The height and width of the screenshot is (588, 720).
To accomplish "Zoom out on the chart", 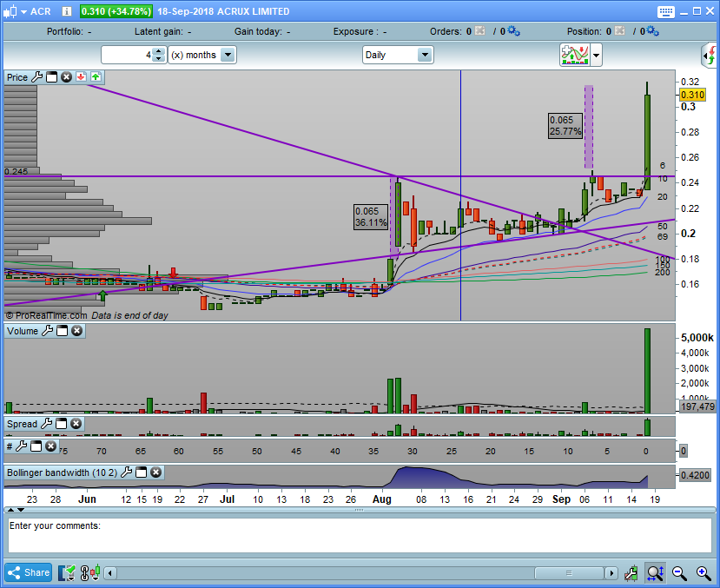I will tap(679, 573).
